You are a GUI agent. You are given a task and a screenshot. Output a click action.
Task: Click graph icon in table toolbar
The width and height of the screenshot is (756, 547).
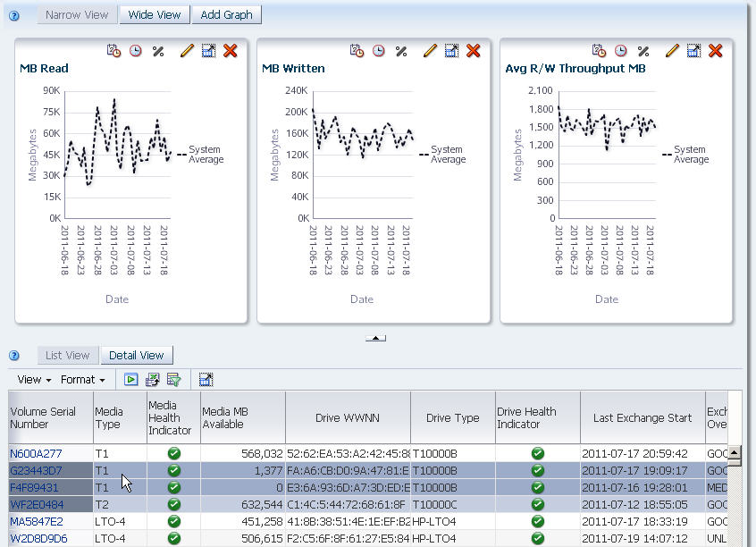click(206, 380)
